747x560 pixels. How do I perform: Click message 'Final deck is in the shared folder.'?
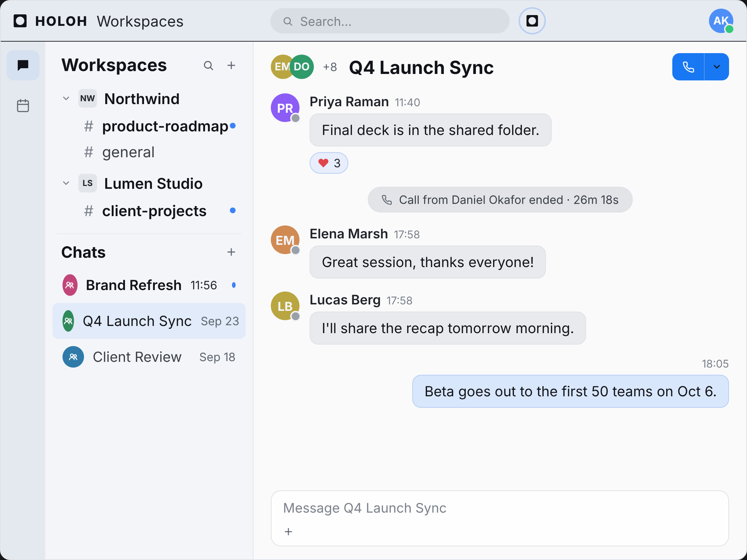[431, 130]
